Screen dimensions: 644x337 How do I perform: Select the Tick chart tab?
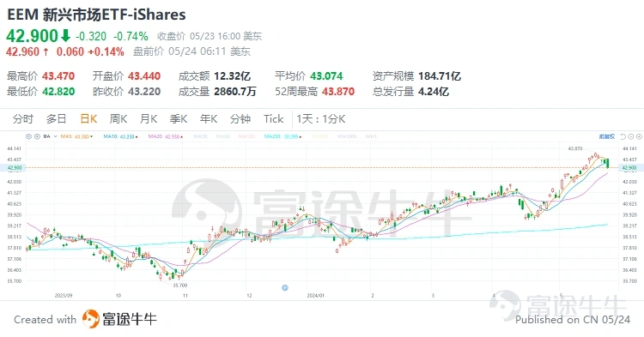274,119
